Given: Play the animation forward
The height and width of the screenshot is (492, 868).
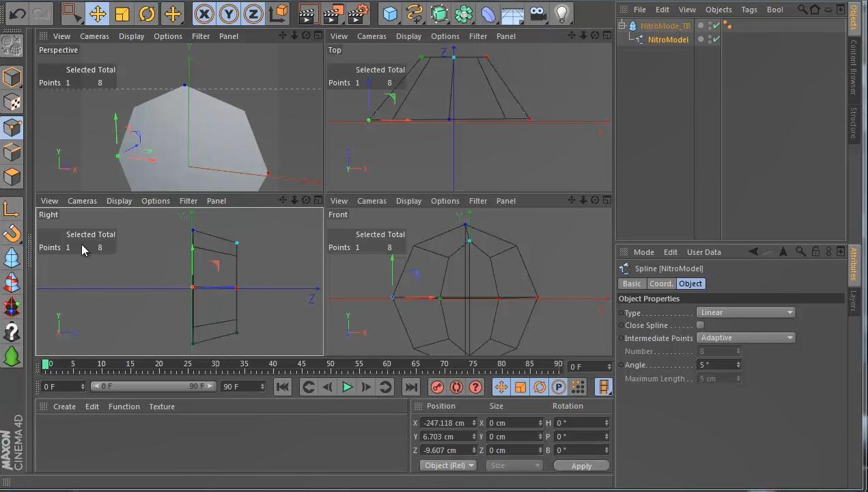Looking at the screenshot, I should point(347,387).
